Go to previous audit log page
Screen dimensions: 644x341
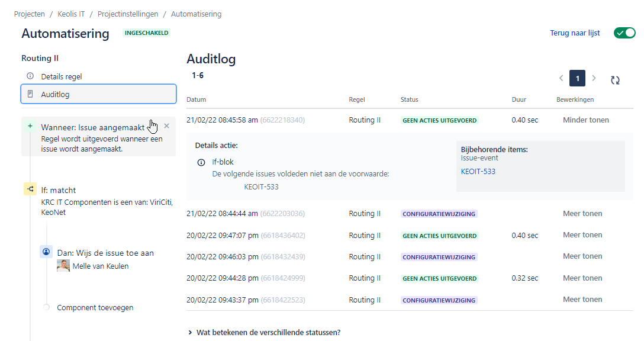[561, 78]
